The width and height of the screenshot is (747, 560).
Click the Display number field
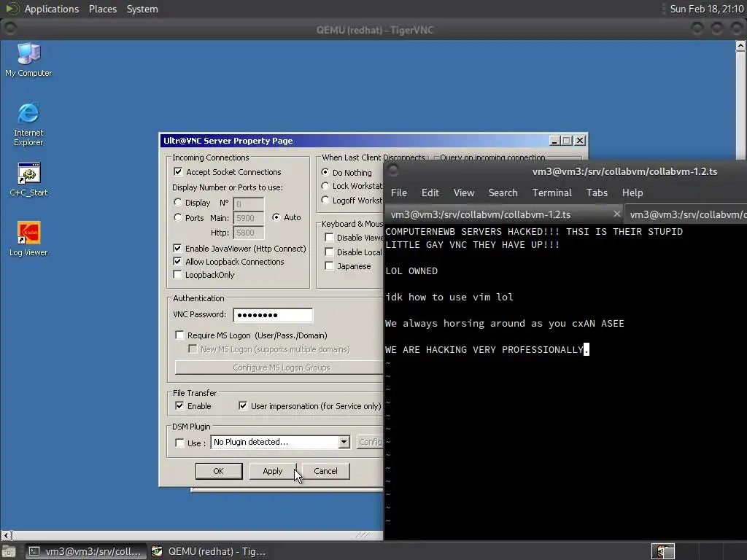point(249,204)
